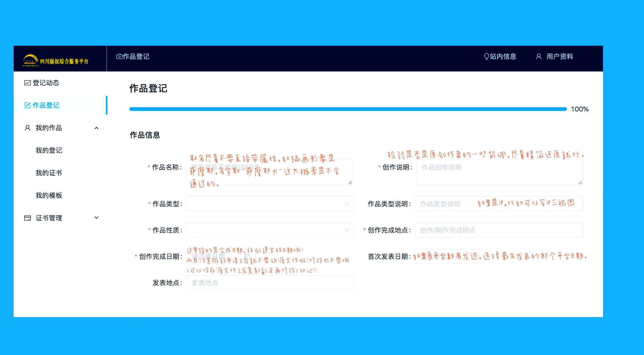Click the 作品类型 dropdown arrow

pyautogui.click(x=347, y=204)
